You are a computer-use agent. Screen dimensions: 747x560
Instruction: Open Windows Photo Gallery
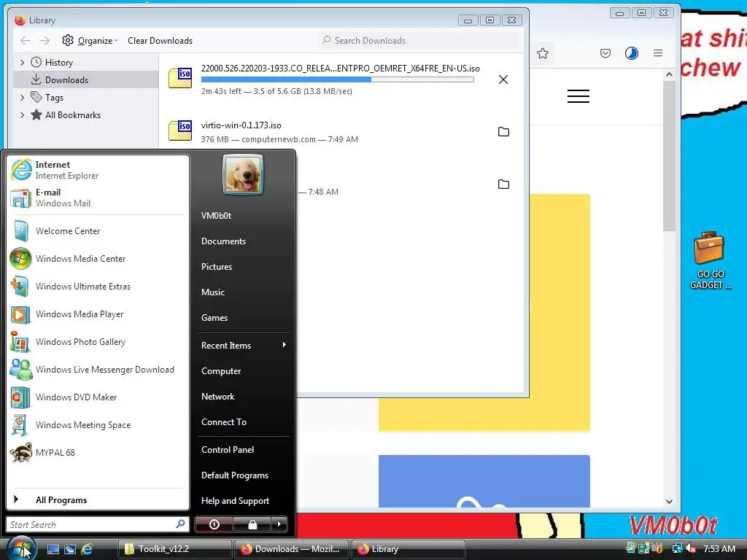(98, 342)
